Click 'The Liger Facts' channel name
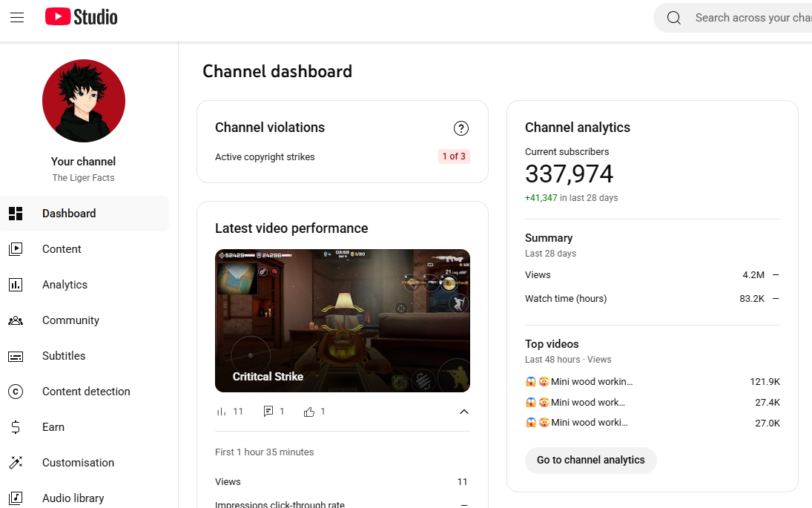The image size is (812, 508). click(x=83, y=178)
